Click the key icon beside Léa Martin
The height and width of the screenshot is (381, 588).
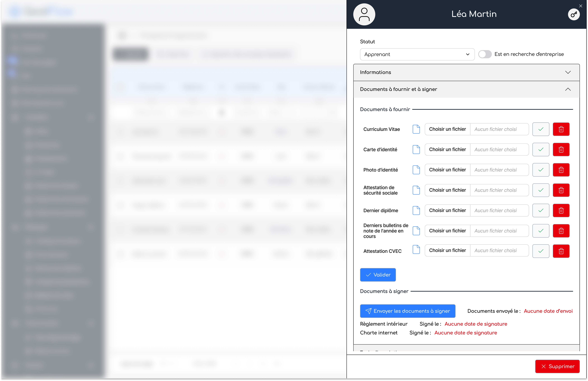[x=574, y=14]
